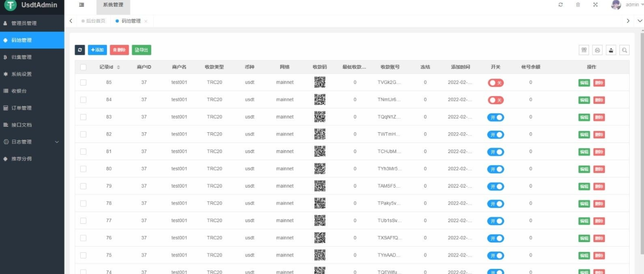
Task: Click the 添加 button to add a record
Action: click(97, 50)
